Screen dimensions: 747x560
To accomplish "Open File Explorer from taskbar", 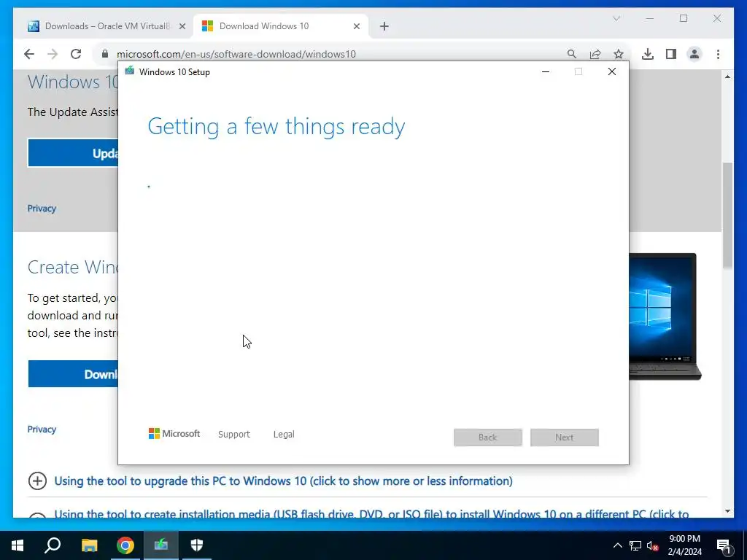I will tap(89, 545).
